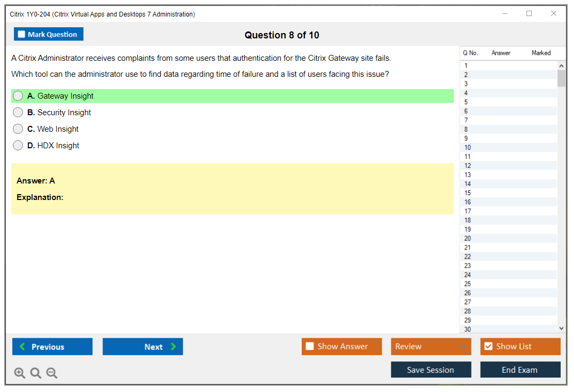Toggle the Mark Question checkbox
The height and width of the screenshot is (392, 574).
22,35
